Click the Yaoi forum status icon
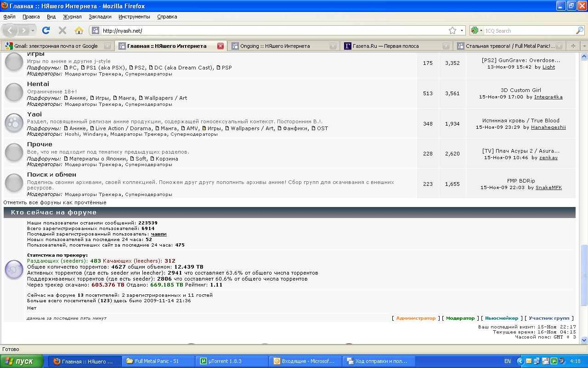588x368 pixels. tap(14, 123)
